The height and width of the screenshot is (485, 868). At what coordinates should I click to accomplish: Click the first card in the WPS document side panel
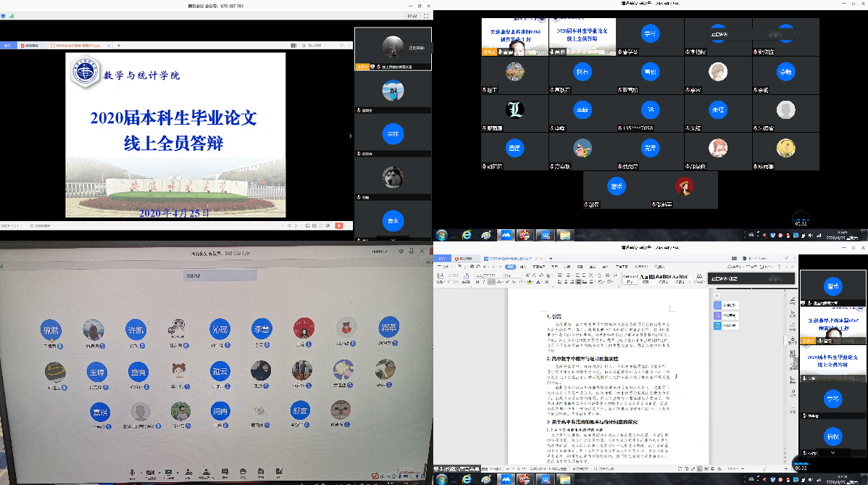click(726, 305)
